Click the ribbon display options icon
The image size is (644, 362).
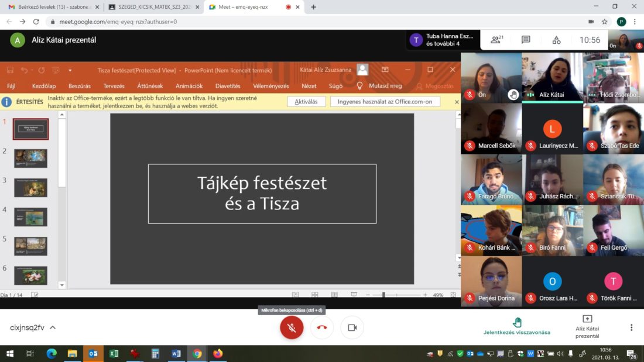[385, 70]
